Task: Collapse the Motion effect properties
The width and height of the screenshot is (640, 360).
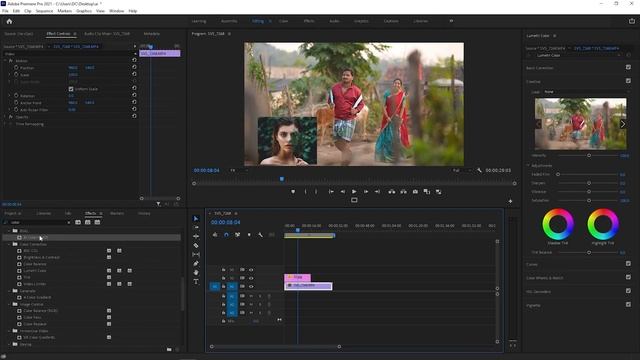Action: tap(5, 60)
